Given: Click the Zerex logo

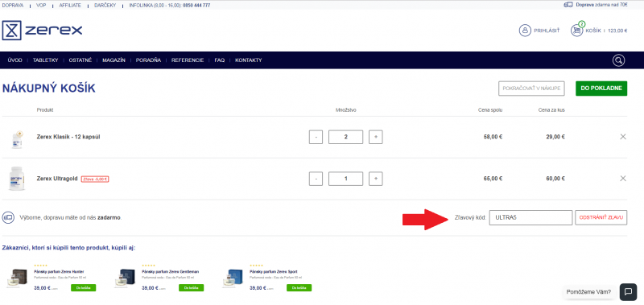Looking at the screenshot, I should click(42, 31).
